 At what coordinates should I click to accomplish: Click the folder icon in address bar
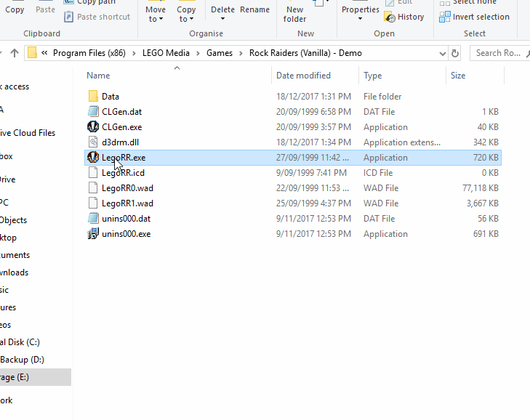pos(32,53)
